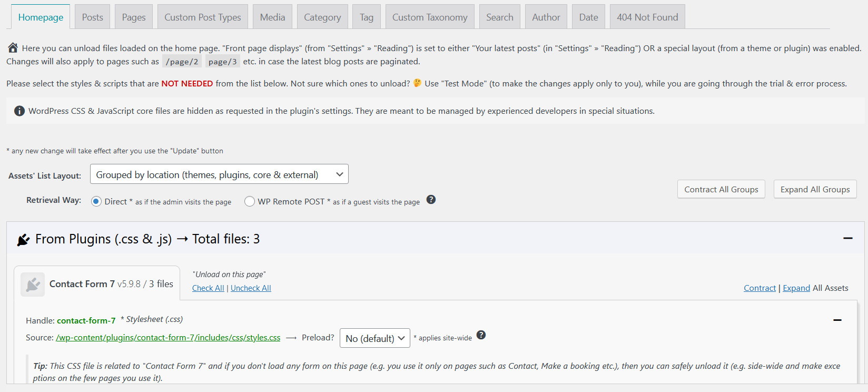Collapse the From Plugins group with minus
This screenshot has height=392, width=868.
point(848,239)
